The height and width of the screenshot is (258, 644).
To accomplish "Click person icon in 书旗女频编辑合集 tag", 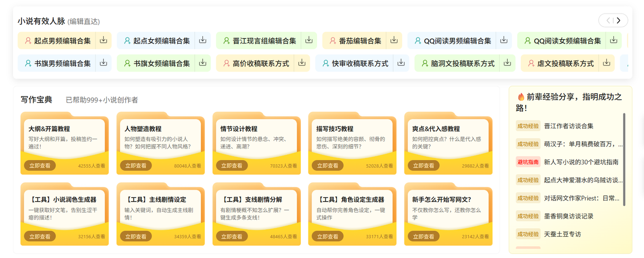I will coord(127,63).
